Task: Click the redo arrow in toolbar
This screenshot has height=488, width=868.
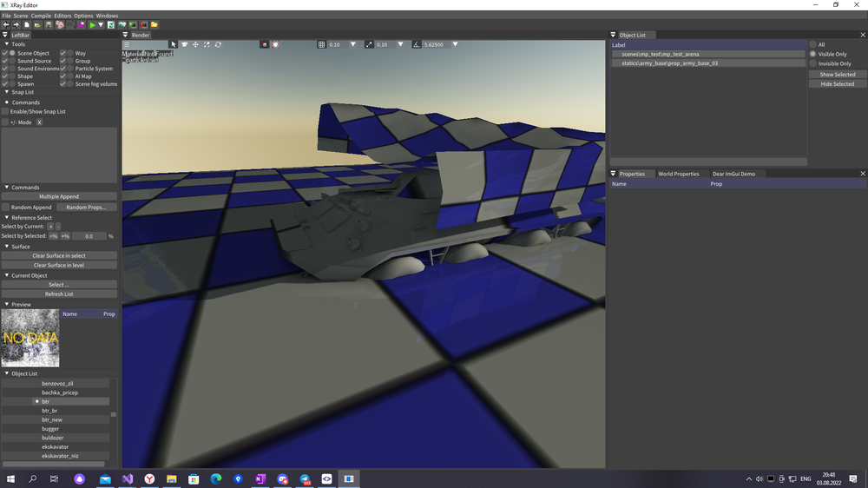Action: click(16, 25)
